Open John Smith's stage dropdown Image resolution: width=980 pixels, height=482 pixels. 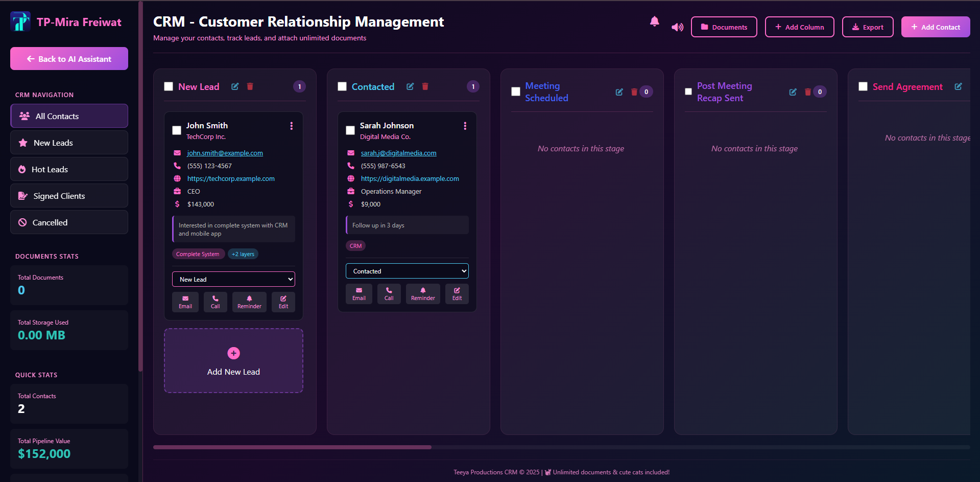click(233, 279)
